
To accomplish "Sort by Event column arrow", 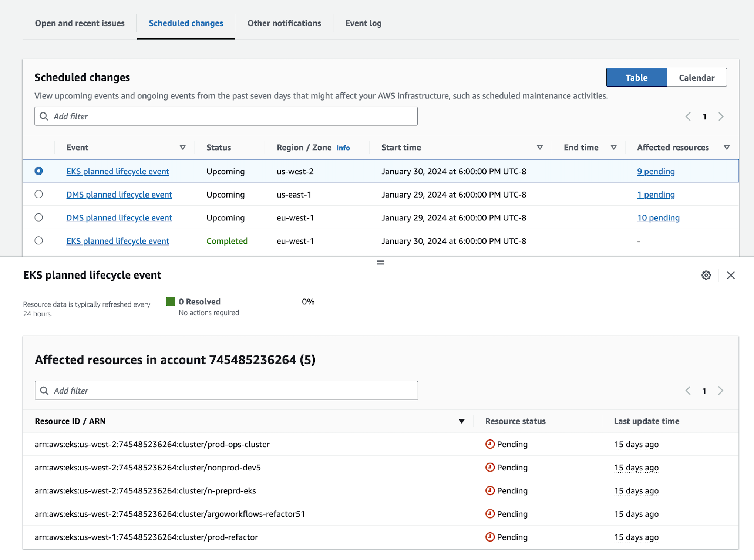I will pos(182,148).
